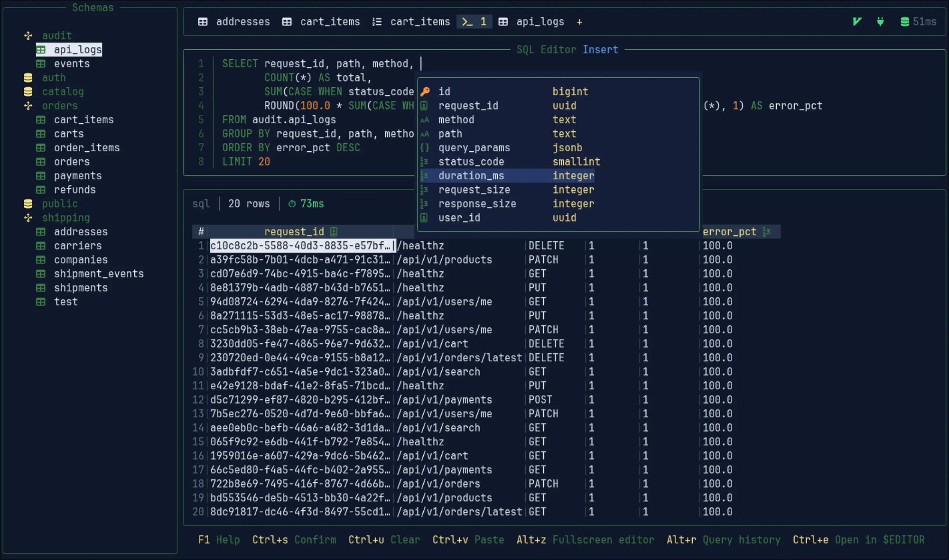The height and width of the screenshot is (560, 949).
Task: Click the cart_items table icon in sidebar
Action: 41,119
